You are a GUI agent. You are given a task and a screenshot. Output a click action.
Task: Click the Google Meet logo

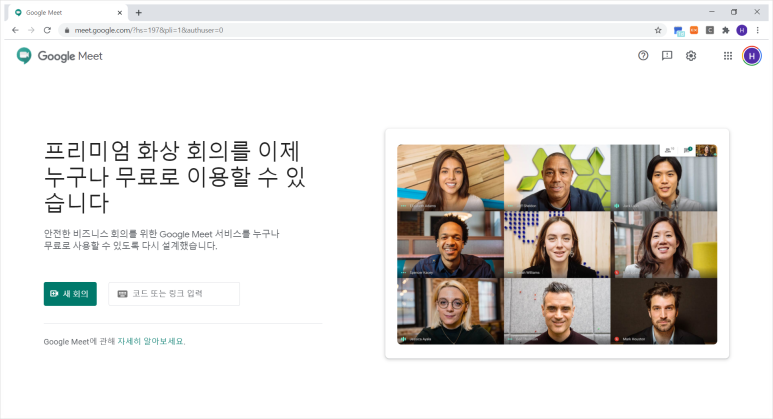pyautogui.click(x=59, y=56)
